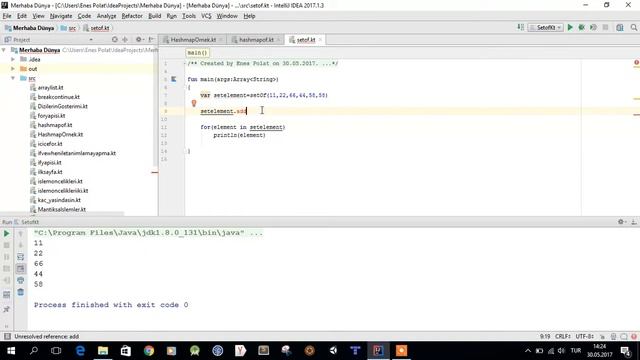Start debugging with the bug icon
This screenshot has height=360, width=640.
point(582,27)
